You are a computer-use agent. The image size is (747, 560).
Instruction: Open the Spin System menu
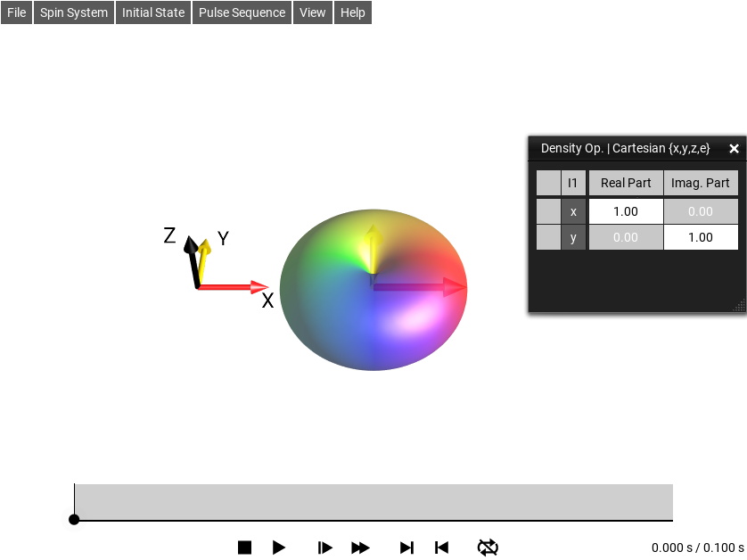(74, 12)
